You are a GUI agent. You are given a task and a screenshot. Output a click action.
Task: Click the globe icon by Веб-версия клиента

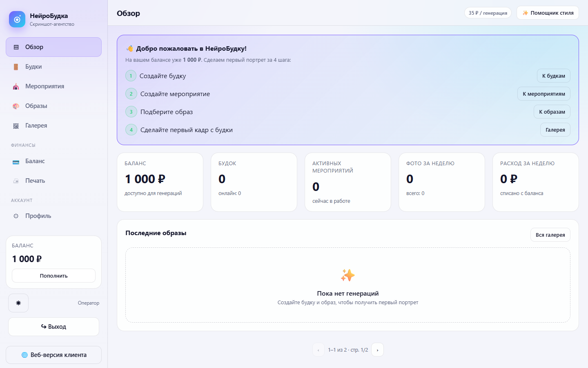pos(24,355)
